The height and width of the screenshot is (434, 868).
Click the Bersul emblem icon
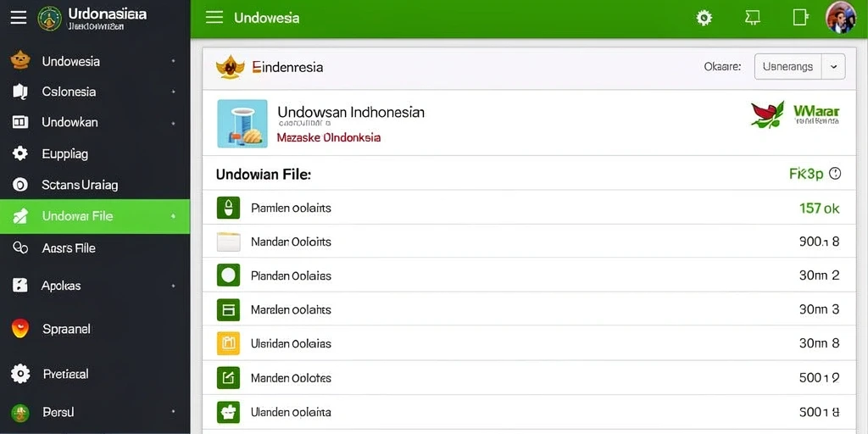point(20,413)
